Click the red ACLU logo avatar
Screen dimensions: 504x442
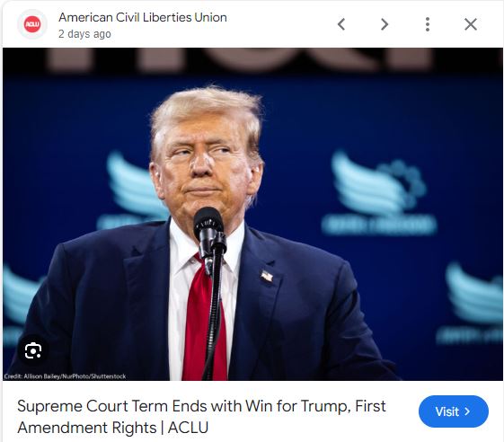tap(32, 24)
